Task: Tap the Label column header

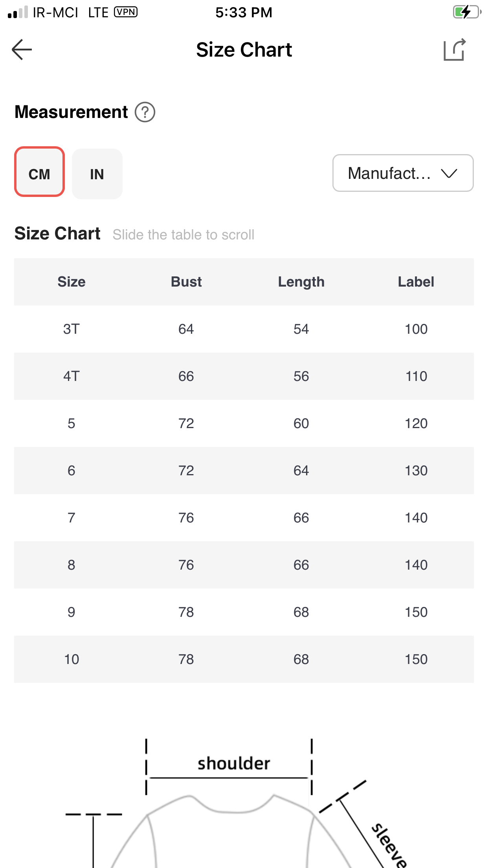Action: point(416,282)
